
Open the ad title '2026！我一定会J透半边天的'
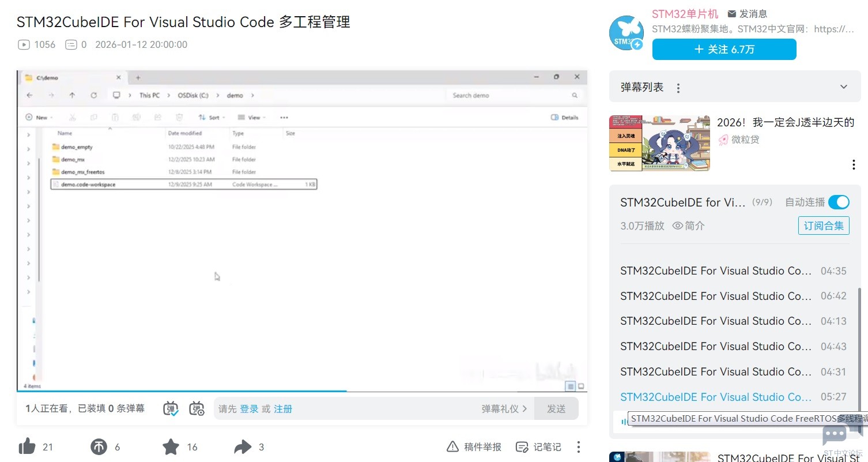786,122
